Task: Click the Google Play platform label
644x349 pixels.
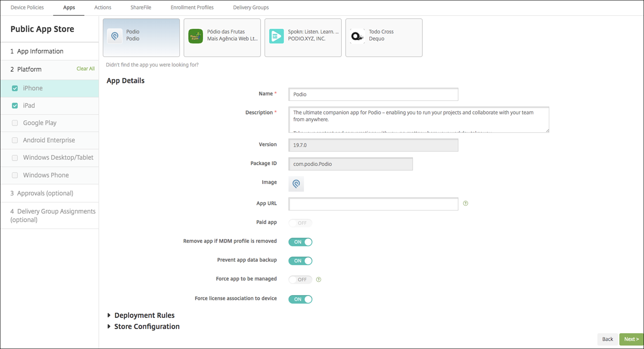Action: click(40, 123)
